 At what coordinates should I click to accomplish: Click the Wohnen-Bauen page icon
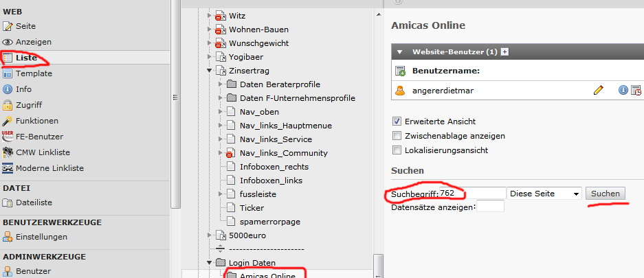(x=221, y=30)
